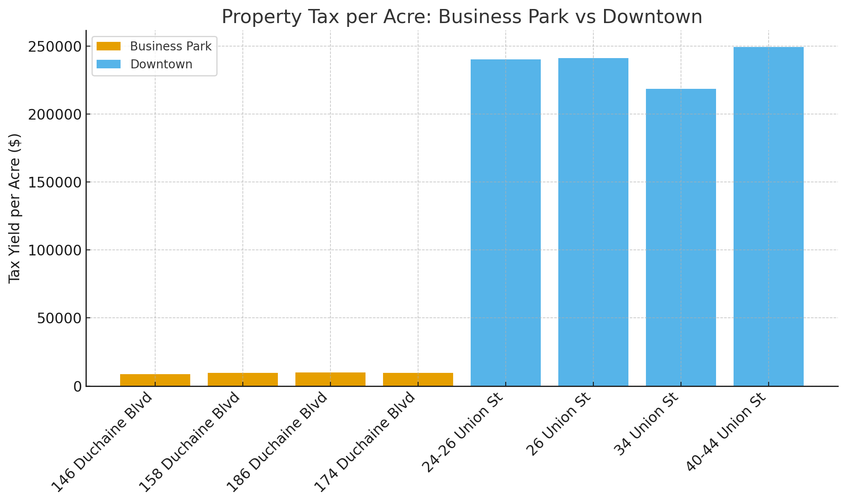The width and height of the screenshot is (846, 504).
Task: Select the 186 Duchaine Blvd bar
Action: pyautogui.click(x=330, y=379)
